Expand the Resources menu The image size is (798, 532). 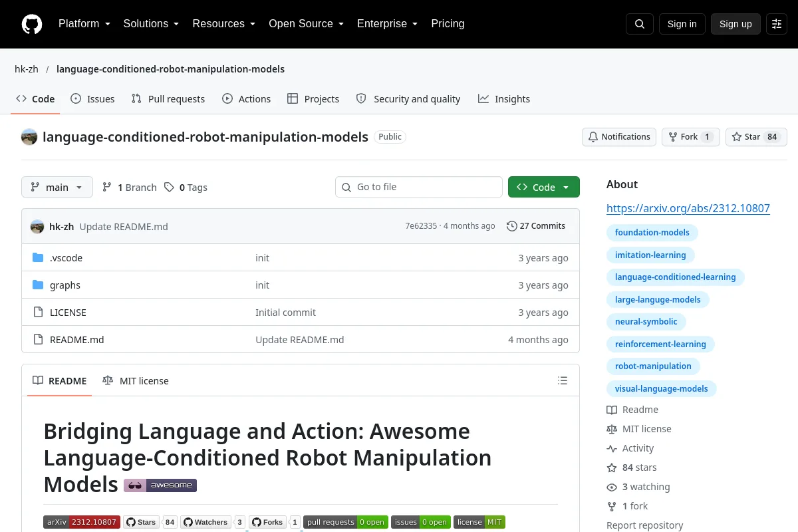(224, 24)
